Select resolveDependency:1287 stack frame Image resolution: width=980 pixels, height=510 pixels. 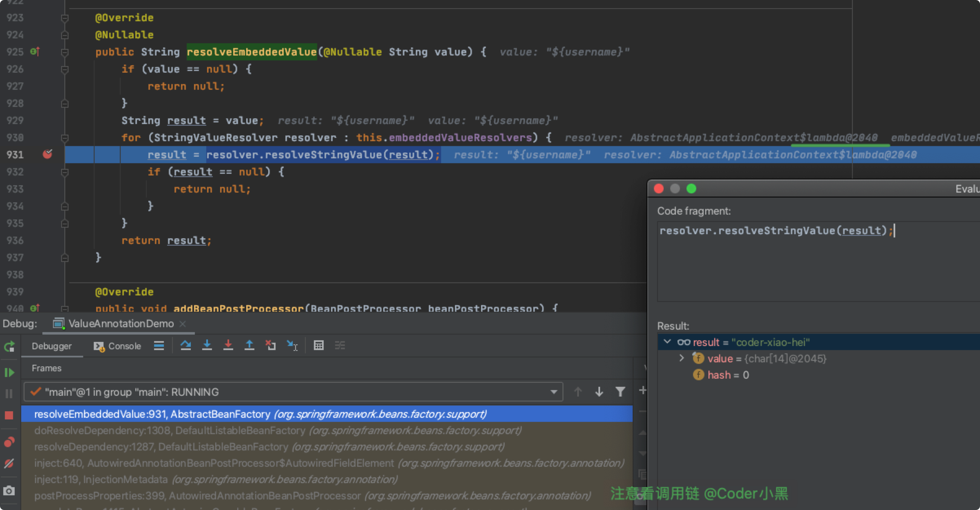click(327, 447)
